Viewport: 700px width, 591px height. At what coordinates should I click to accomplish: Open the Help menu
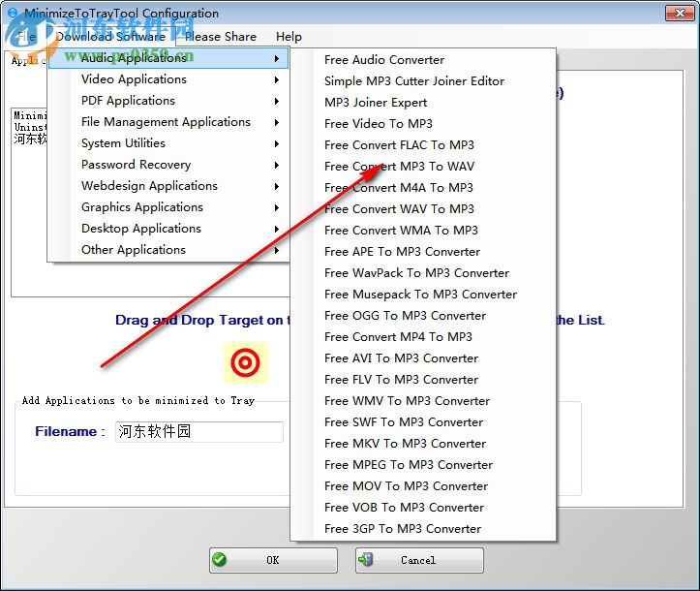pos(289,37)
